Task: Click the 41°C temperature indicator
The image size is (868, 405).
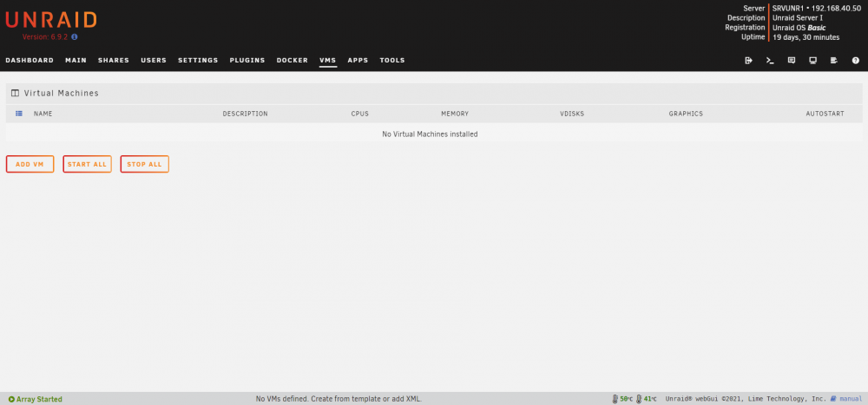Action: [x=647, y=398]
